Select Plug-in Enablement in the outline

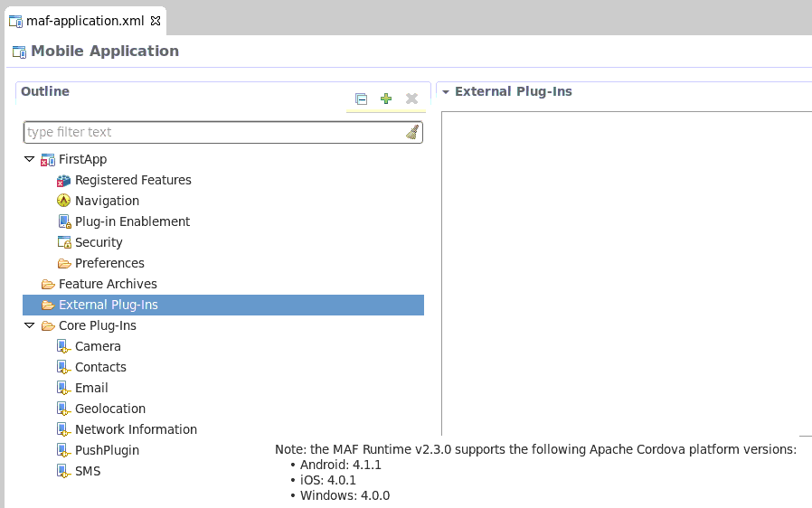(132, 221)
